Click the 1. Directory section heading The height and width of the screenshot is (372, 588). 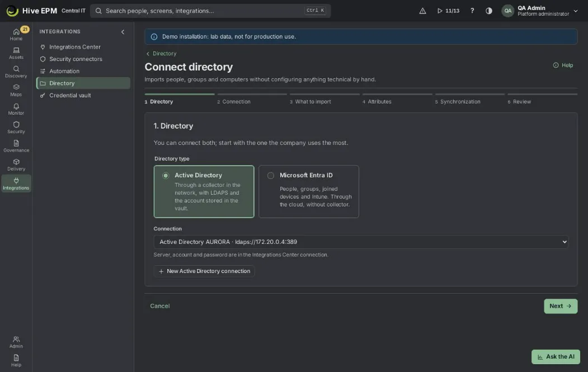point(173,126)
